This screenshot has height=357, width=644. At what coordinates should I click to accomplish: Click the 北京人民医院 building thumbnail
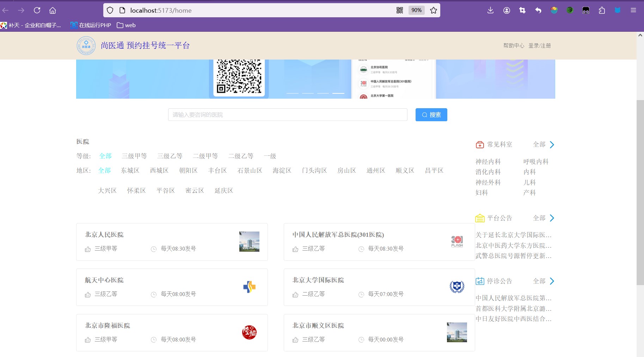click(x=249, y=241)
